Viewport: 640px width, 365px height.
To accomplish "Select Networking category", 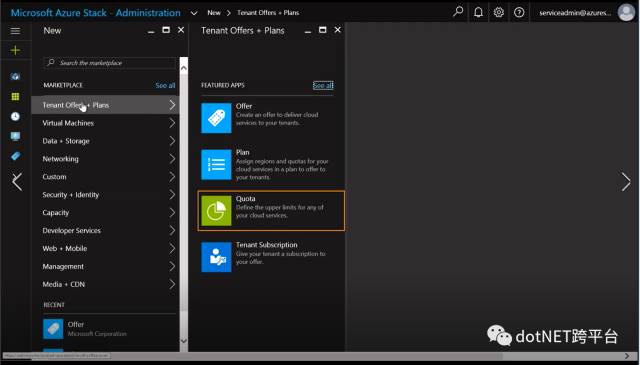I will pyautogui.click(x=105, y=159).
